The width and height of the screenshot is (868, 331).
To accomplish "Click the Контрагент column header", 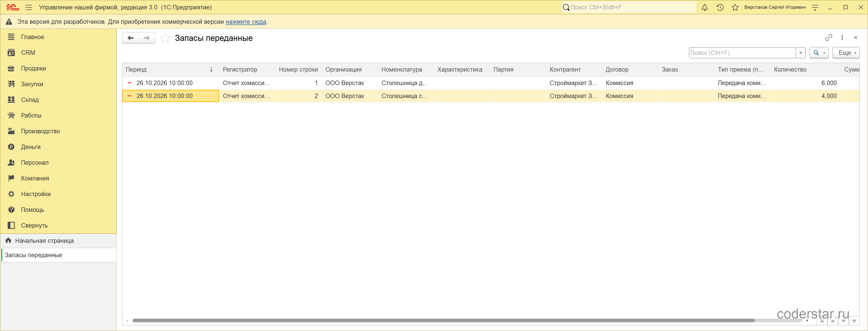I will [x=574, y=69].
